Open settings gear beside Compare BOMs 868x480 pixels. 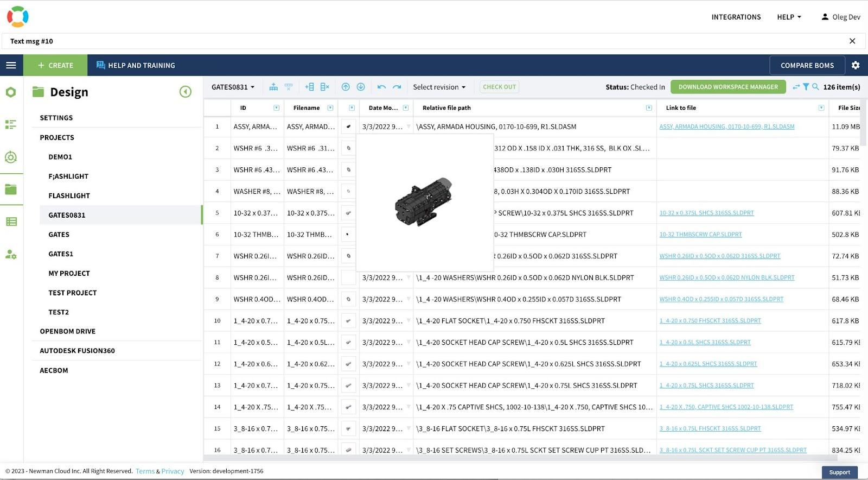[x=856, y=65]
